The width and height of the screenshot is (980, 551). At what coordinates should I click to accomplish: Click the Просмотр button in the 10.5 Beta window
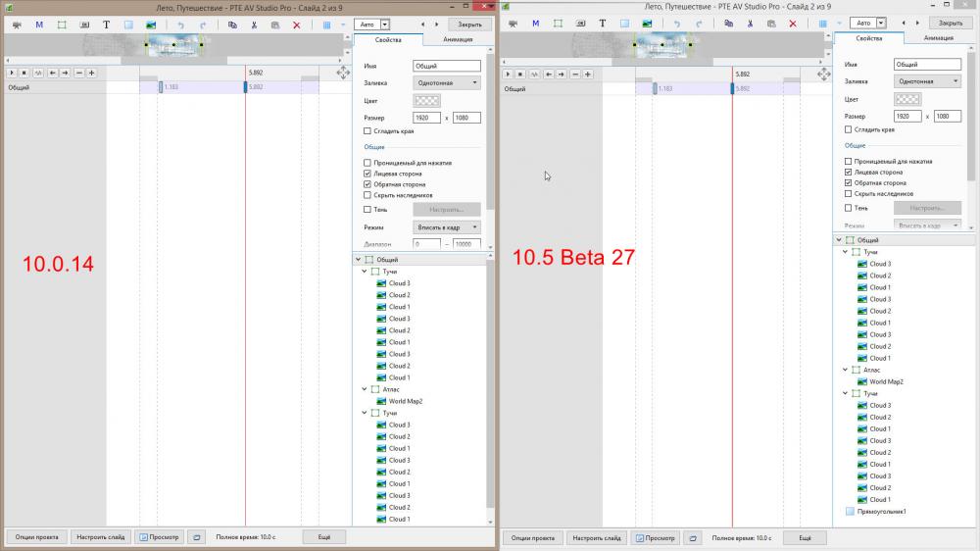[x=655, y=537]
